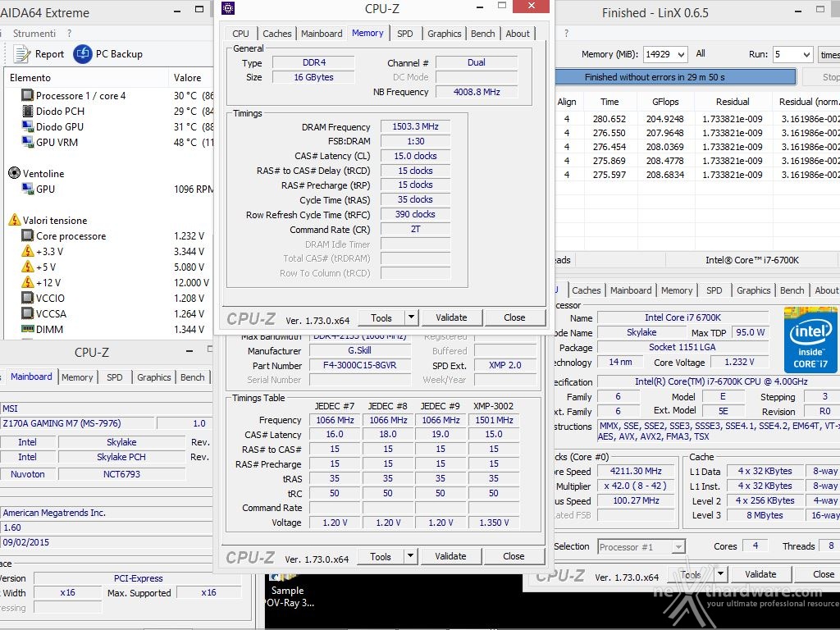
Task: Open the Bench tab in the front CPU-Z window
Action: [x=482, y=33]
